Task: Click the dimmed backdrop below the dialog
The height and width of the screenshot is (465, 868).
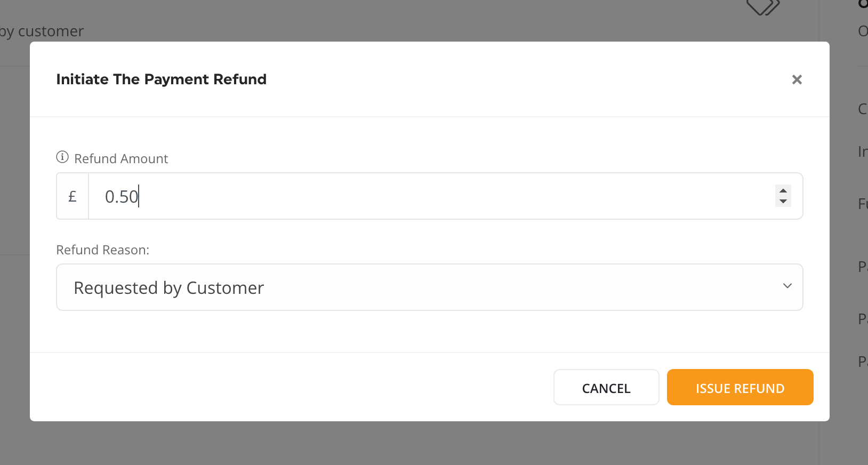Action: (x=427, y=444)
